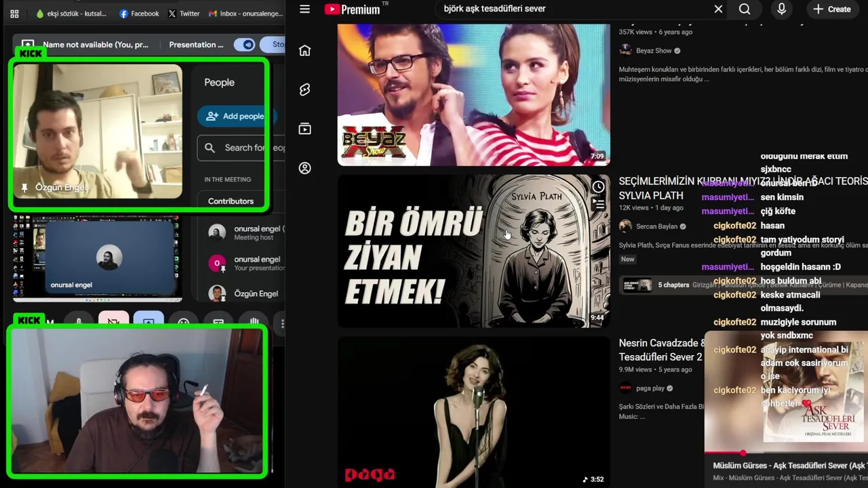Image resolution: width=868 pixels, height=488 pixels.
Task: Play the Nesrin Cavadzade Paga thumbnail
Action: pos(473,412)
